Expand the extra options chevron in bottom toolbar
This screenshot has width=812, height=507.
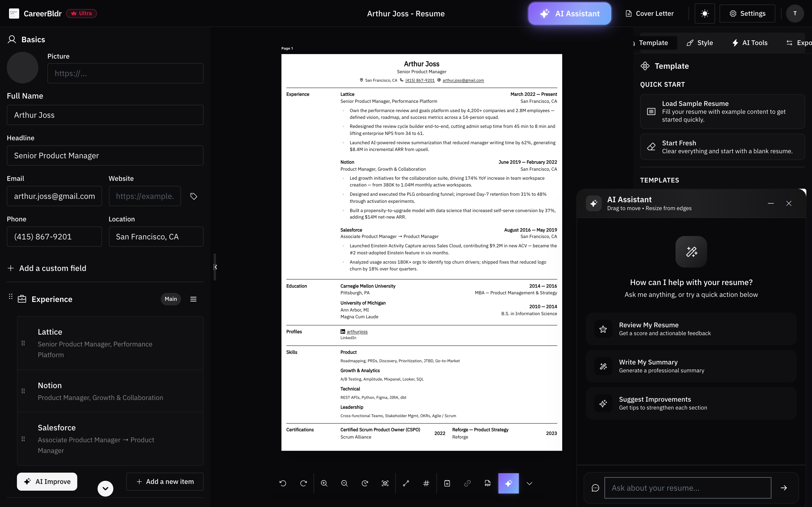coord(529,483)
